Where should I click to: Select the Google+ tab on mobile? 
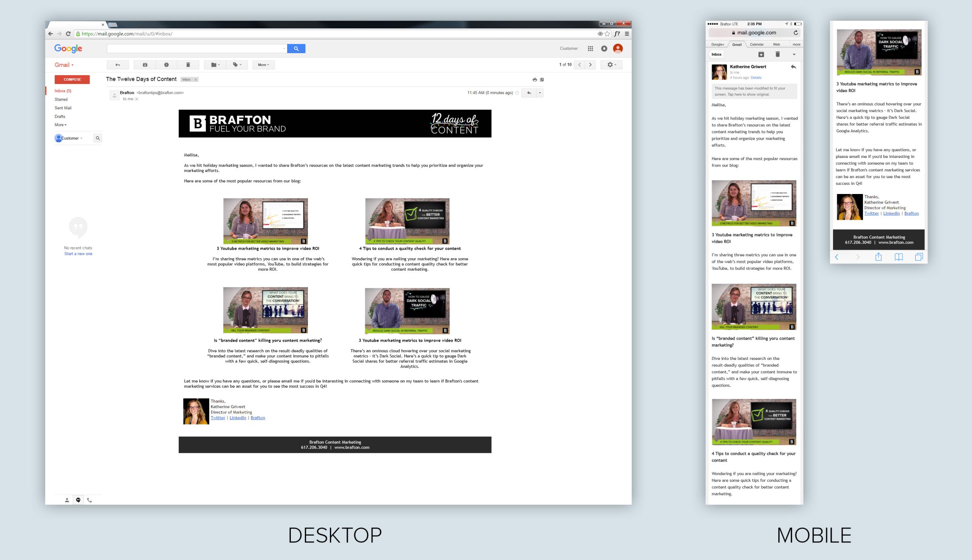tap(717, 45)
